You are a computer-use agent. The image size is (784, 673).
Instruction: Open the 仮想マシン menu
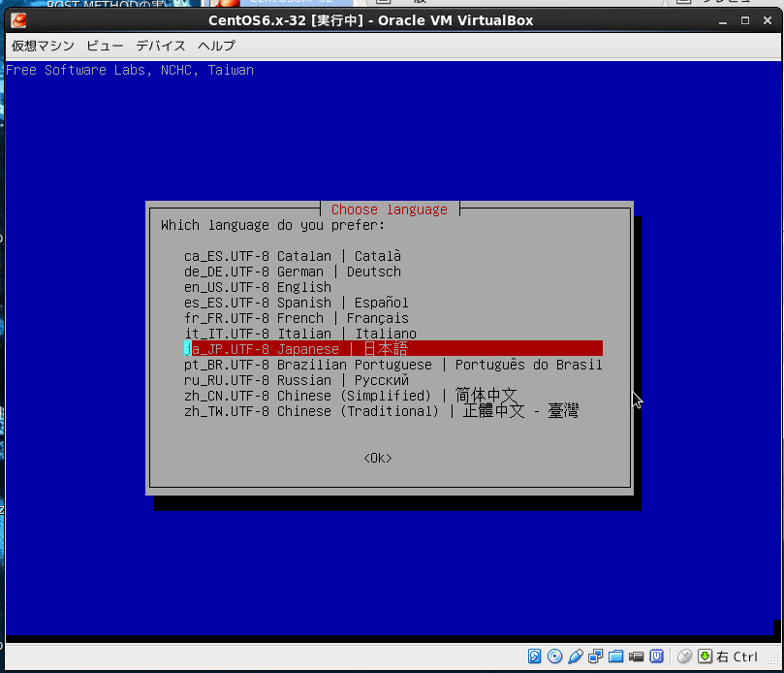click(x=44, y=46)
